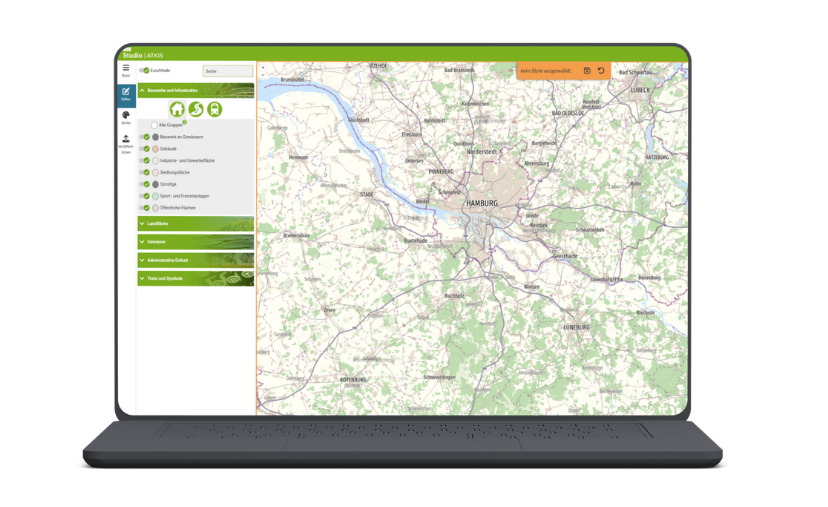Toggle the EasyMode switch

coord(144,70)
